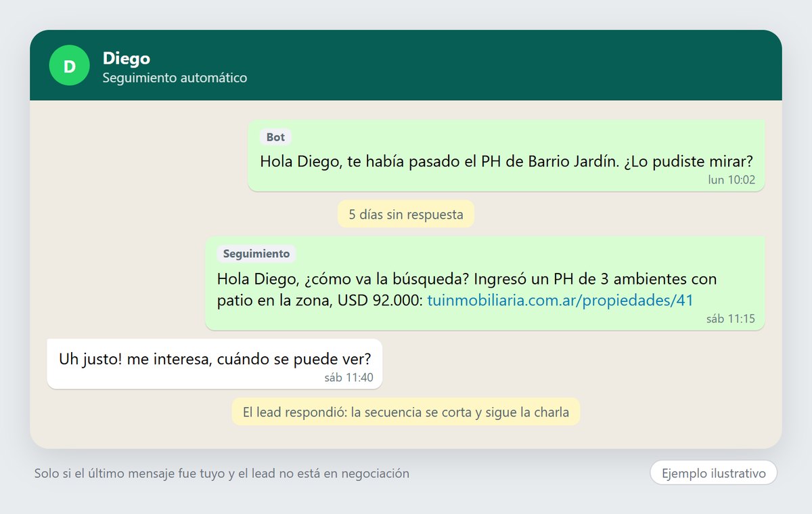
Task: Click the sáb 11:40 timestamp
Action: [x=348, y=378]
